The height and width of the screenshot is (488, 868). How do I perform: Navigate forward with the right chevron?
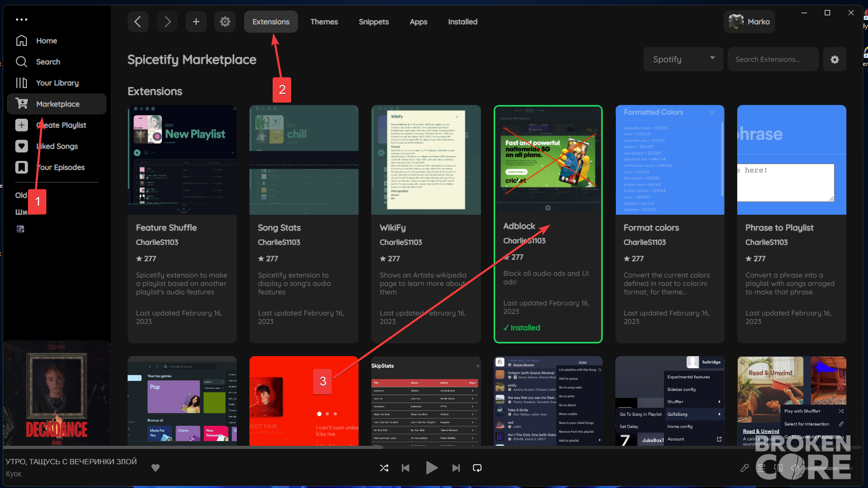point(167,22)
